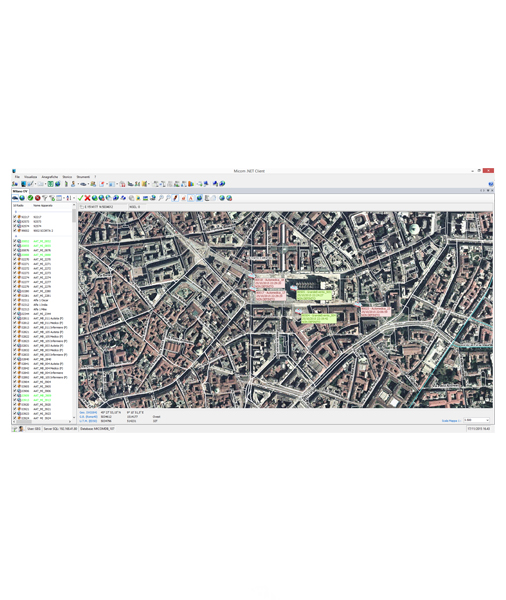506x600 pixels.
Task: Click the green circle check icon
Action: click(x=30, y=198)
